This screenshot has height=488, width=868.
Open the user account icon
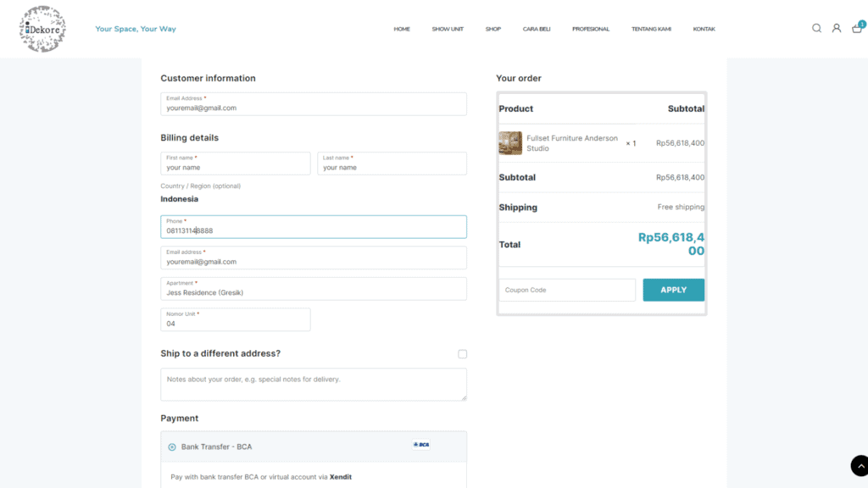click(x=836, y=28)
